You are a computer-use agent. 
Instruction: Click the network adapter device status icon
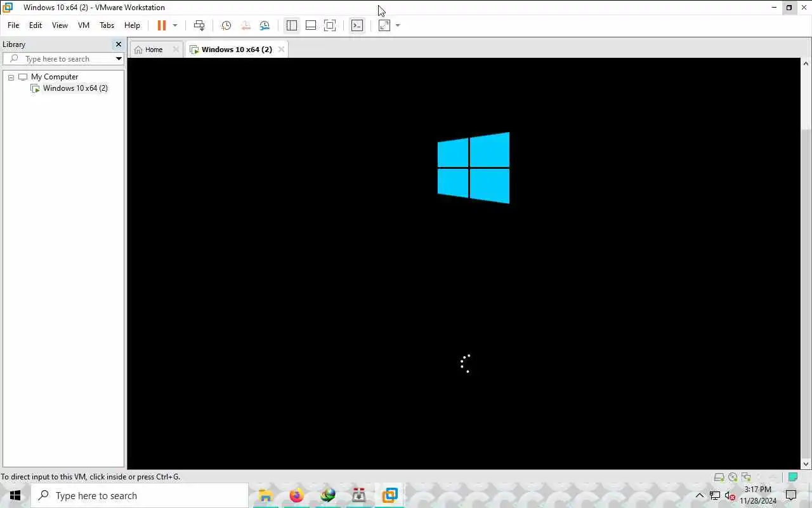tap(746, 477)
